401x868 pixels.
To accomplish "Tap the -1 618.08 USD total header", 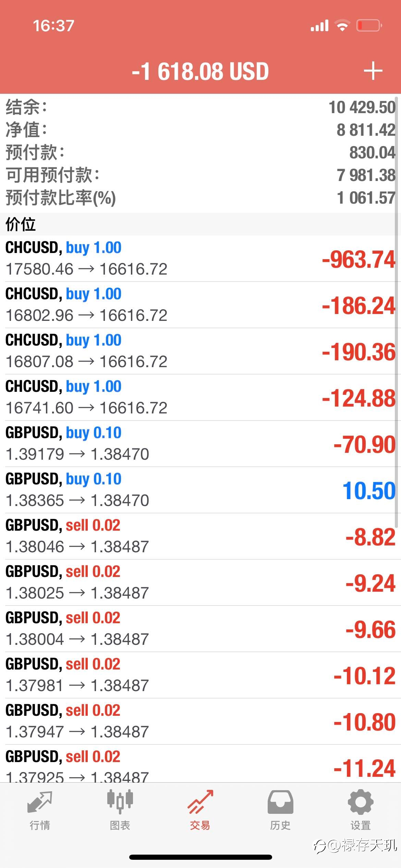I will [x=200, y=71].
